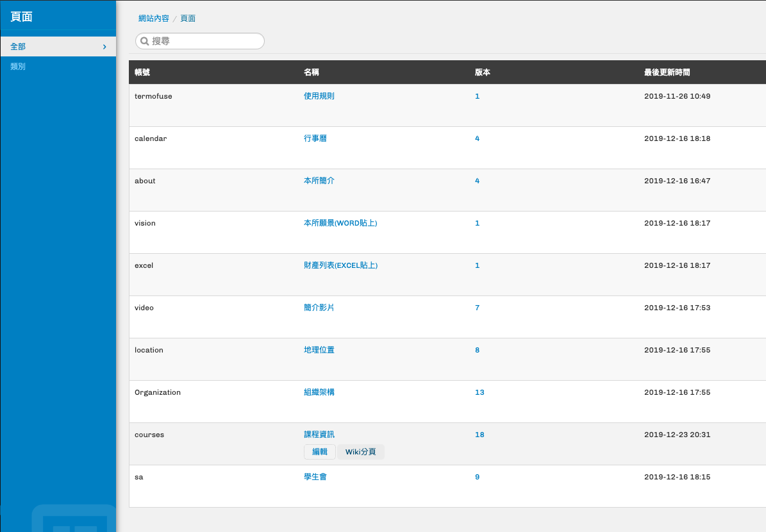Open the 財產列表(EXCEL貼上) link
The image size is (766, 532).
click(x=340, y=265)
